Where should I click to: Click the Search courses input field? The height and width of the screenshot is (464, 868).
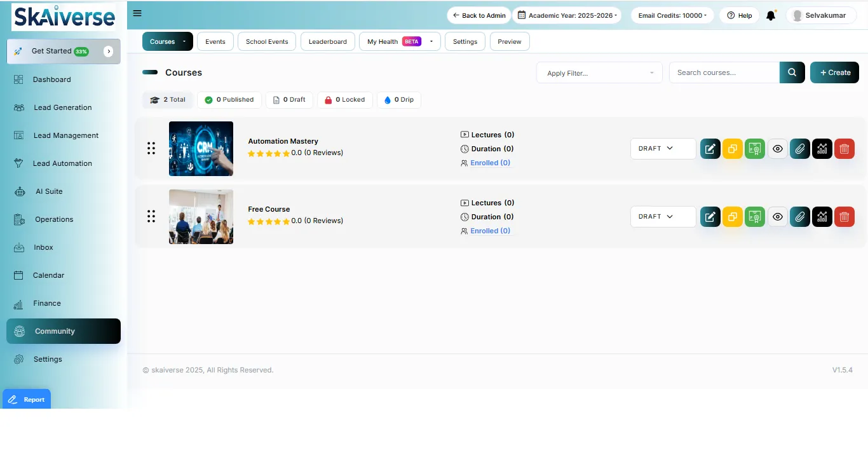724,72
